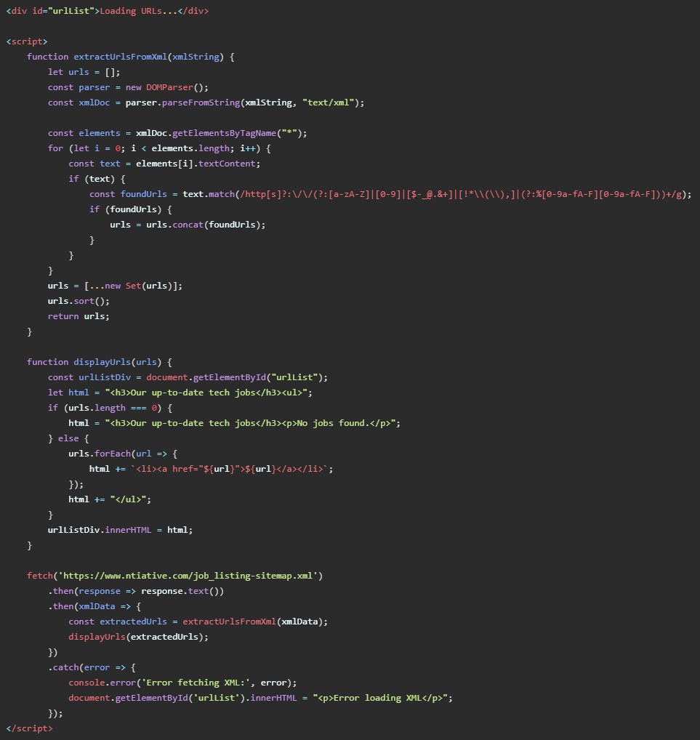
Task: Click the response.text() call
Action: click(182, 591)
